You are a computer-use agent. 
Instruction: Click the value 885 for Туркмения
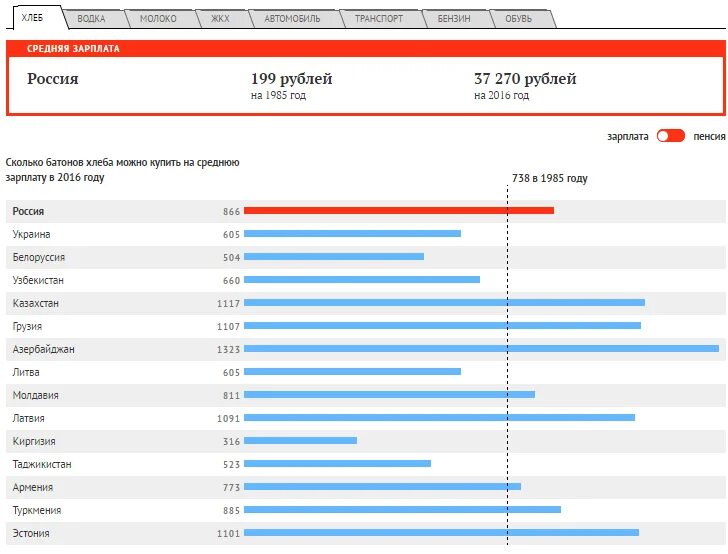pos(231,511)
